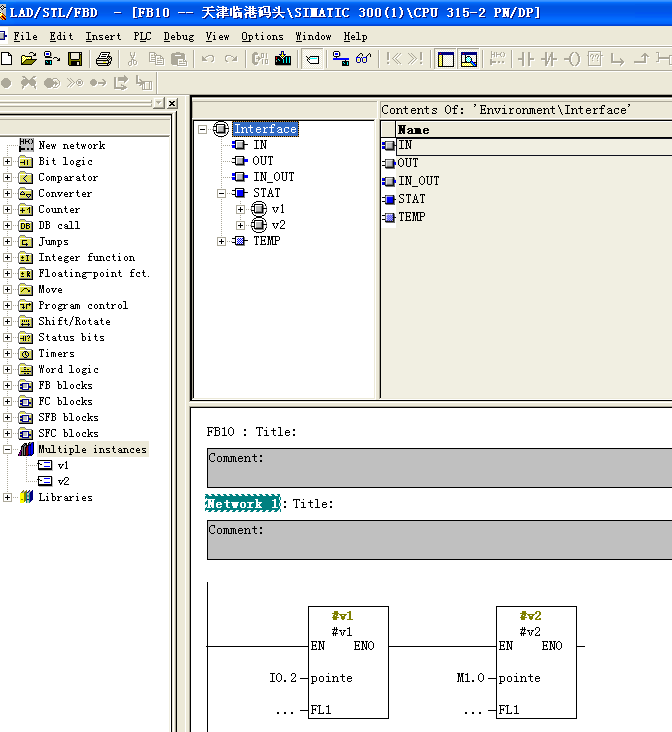Select the #v1 block call box
Image resolution: width=672 pixels, height=732 pixels.
tap(348, 662)
